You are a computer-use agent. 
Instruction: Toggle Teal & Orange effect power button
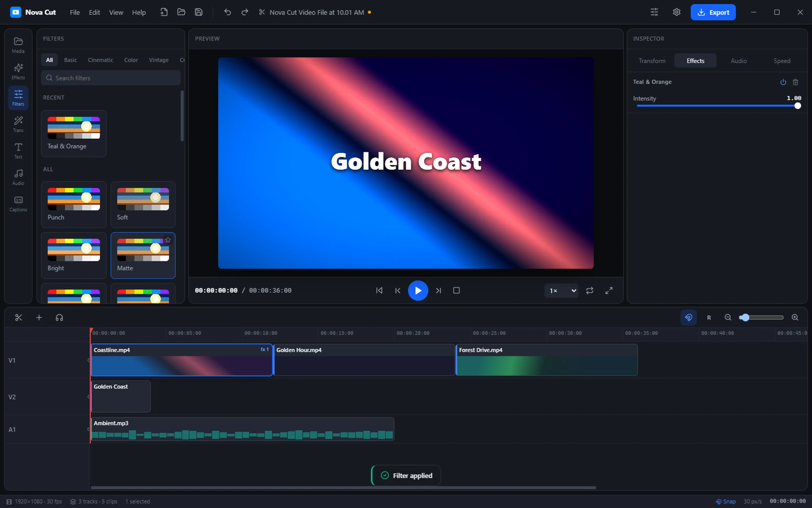[783, 82]
